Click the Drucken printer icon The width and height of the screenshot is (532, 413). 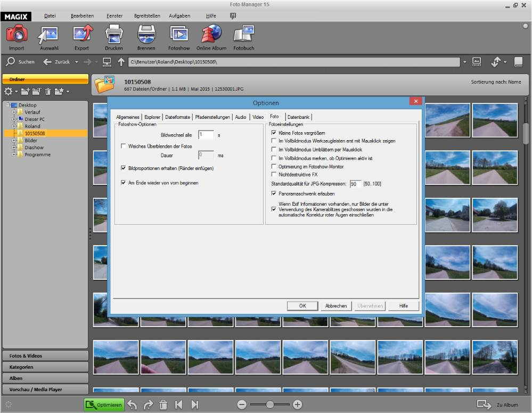tap(114, 35)
